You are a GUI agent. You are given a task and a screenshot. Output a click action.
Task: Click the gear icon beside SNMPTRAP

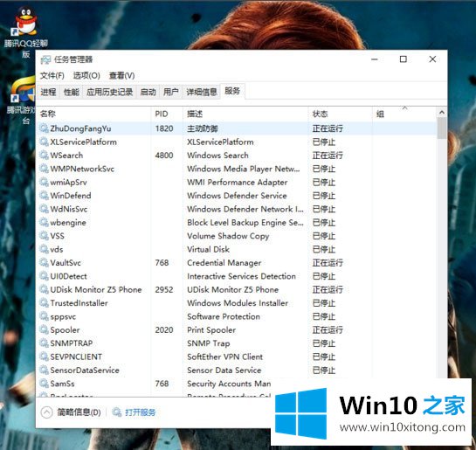[x=45, y=343]
